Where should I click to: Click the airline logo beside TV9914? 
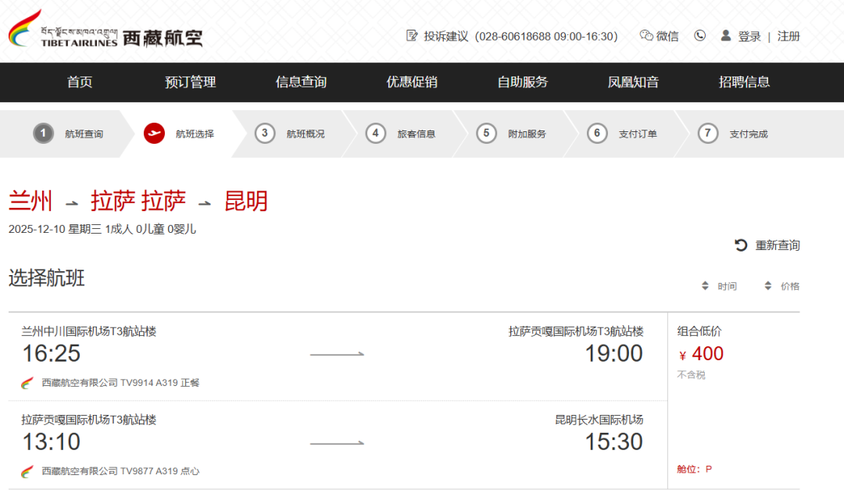click(x=24, y=382)
